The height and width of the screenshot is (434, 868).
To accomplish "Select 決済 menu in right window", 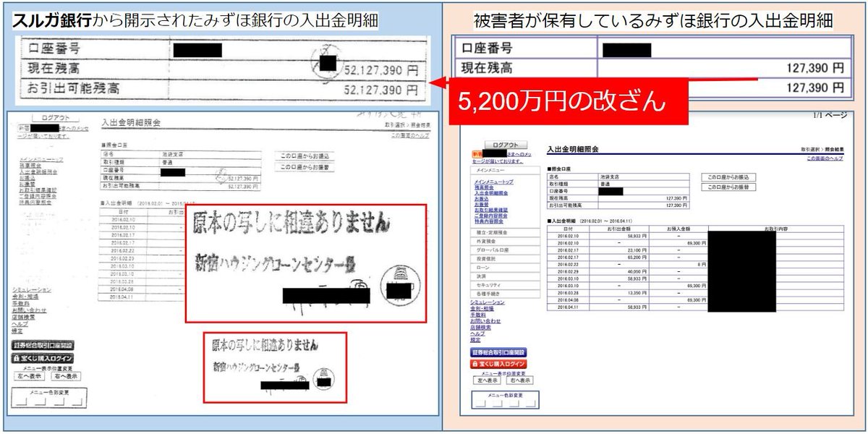I will click(506, 276).
